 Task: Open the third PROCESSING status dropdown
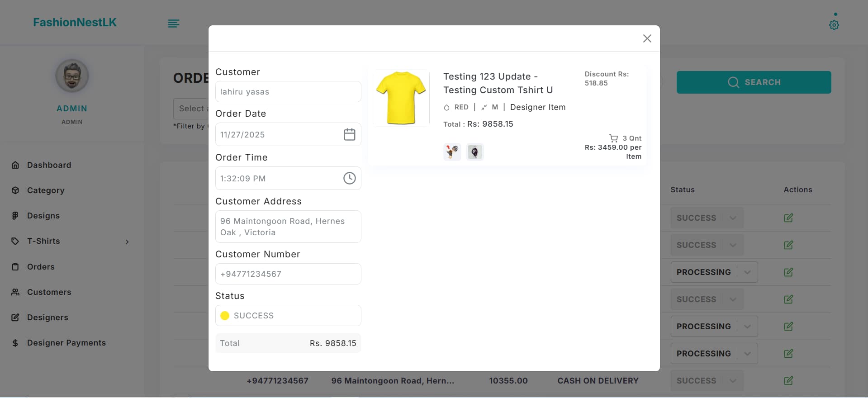[x=714, y=354]
